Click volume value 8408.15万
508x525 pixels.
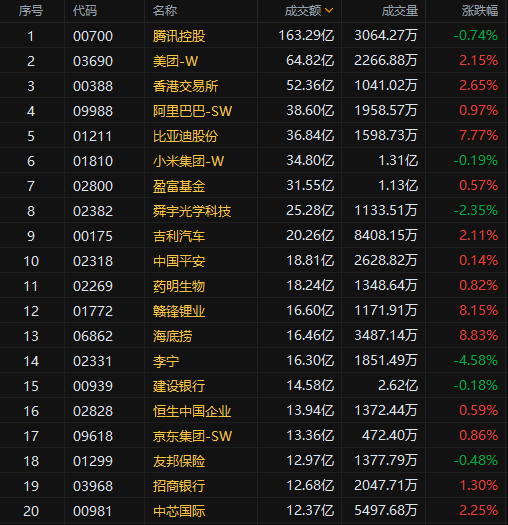(386, 235)
